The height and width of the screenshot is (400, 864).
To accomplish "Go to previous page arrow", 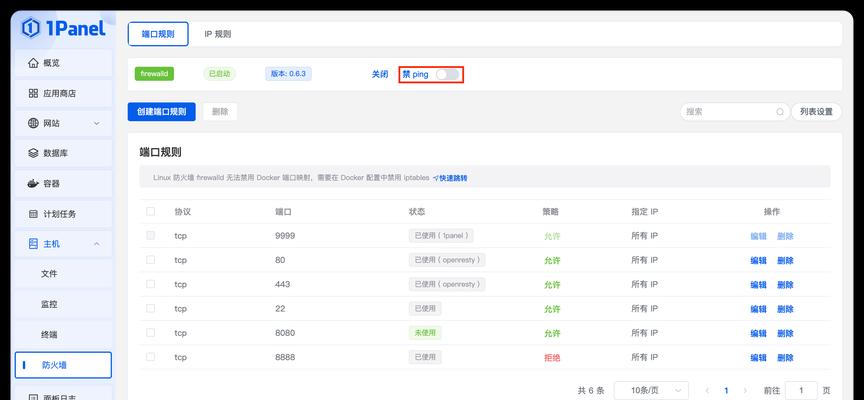I will click(707, 390).
